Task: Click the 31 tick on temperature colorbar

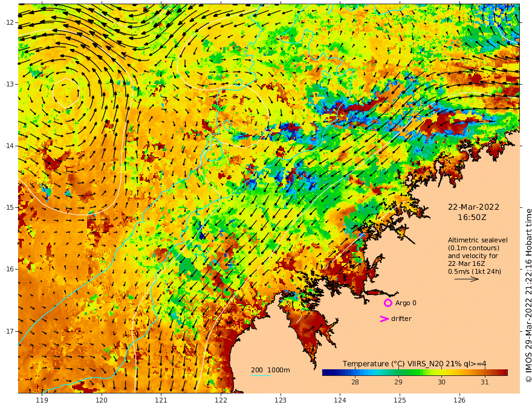Action: click(x=485, y=382)
